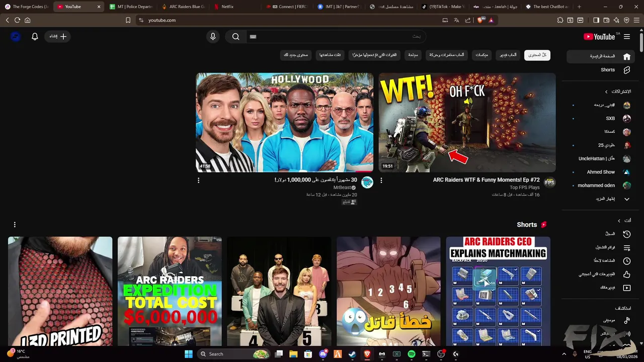
Task: Show hidden system tray icons chevron
Action: pos(564,354)
